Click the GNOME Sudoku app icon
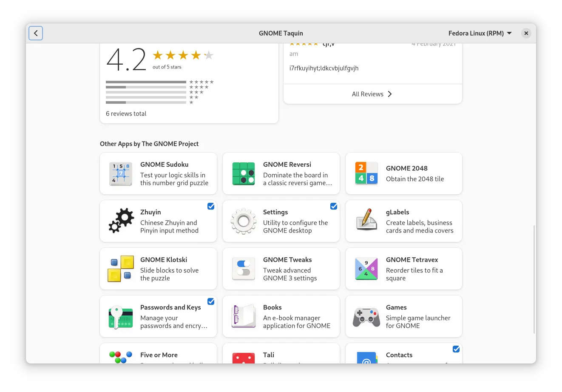 tap(121, 174)
